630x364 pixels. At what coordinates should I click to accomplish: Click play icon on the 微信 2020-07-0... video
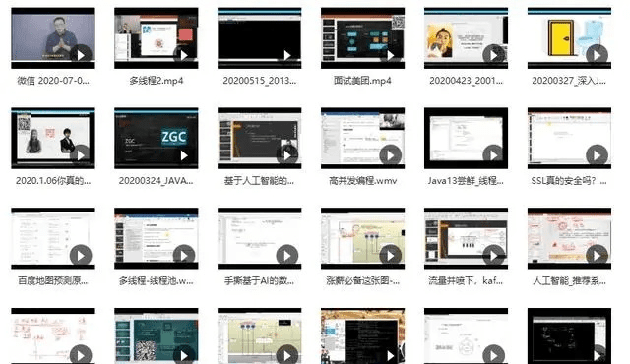click(81, 55)
